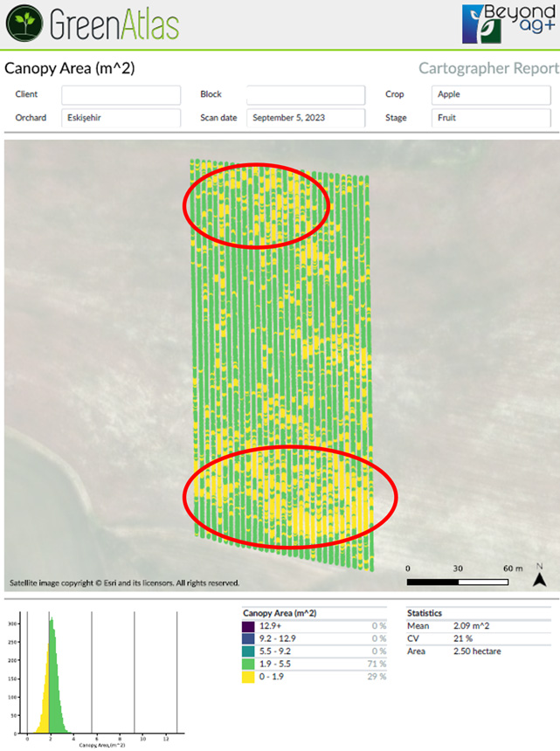560x751 pixels.
Task: Click the canopy area histogram chart
Action: [x=96, y=677]
